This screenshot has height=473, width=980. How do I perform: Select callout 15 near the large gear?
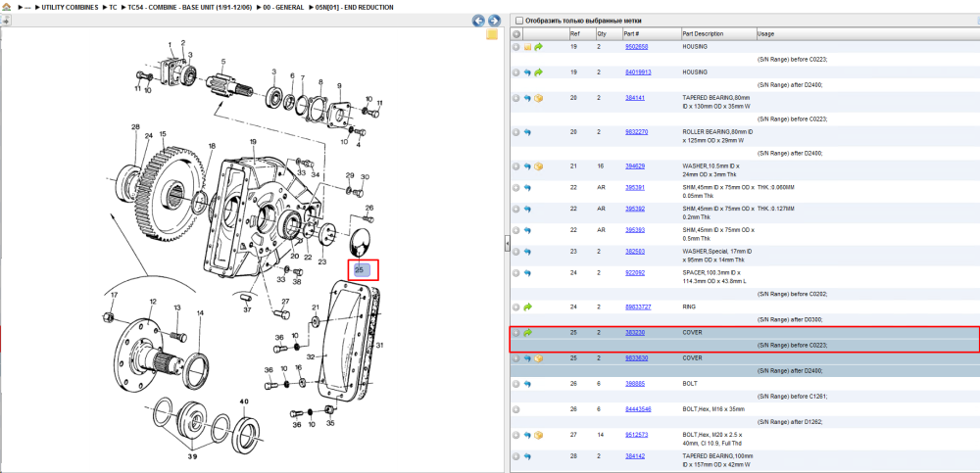coord(163,134)
